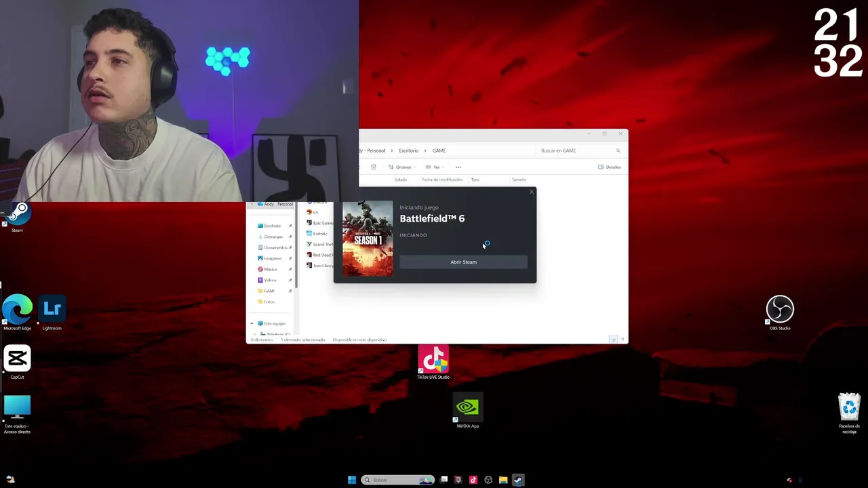
Task: Expand the chevron after Escritorio breadcrumb
Action: (x=425, y=150)
